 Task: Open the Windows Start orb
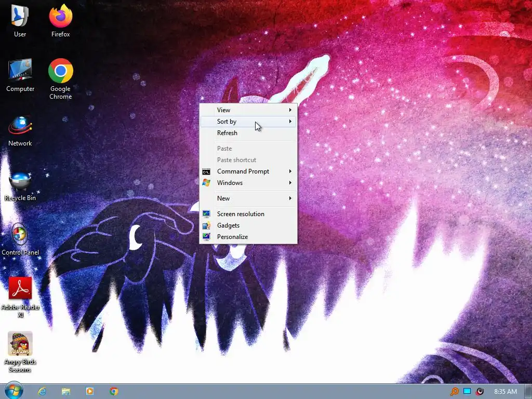click(14, 391)
